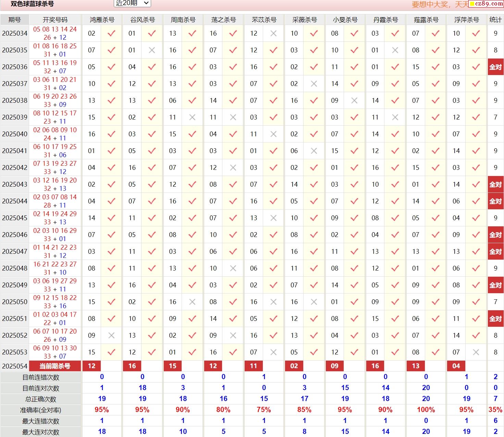Screen dimensions: 504x437
Task: Click the 期号 column header
Action: point(15,20)
